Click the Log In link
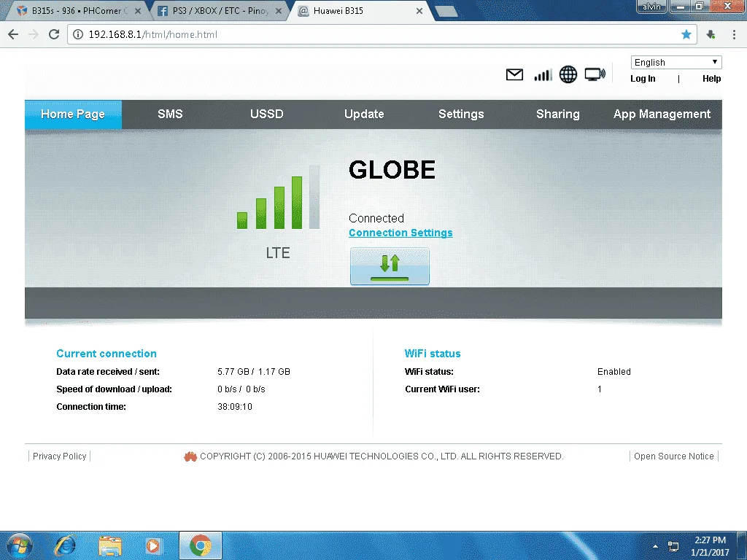Image resolution: width=747 pixels, height=560 pixels. click(x=643, y=79)
